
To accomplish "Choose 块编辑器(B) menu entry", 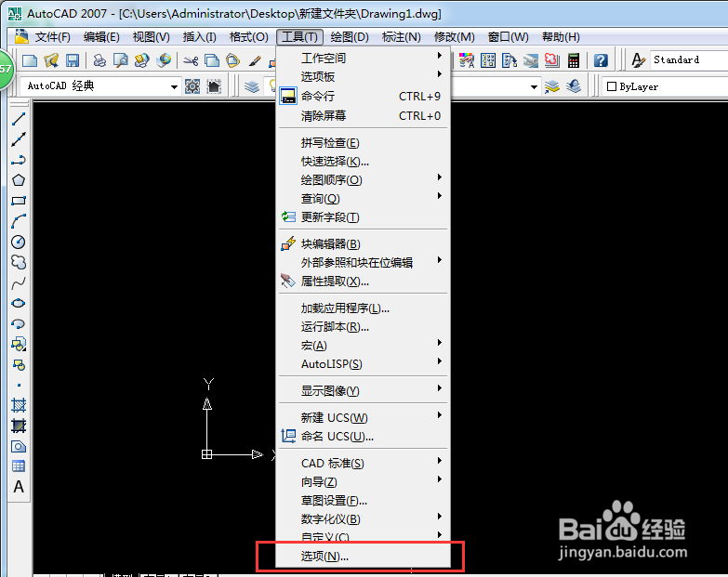I will 363,244.
